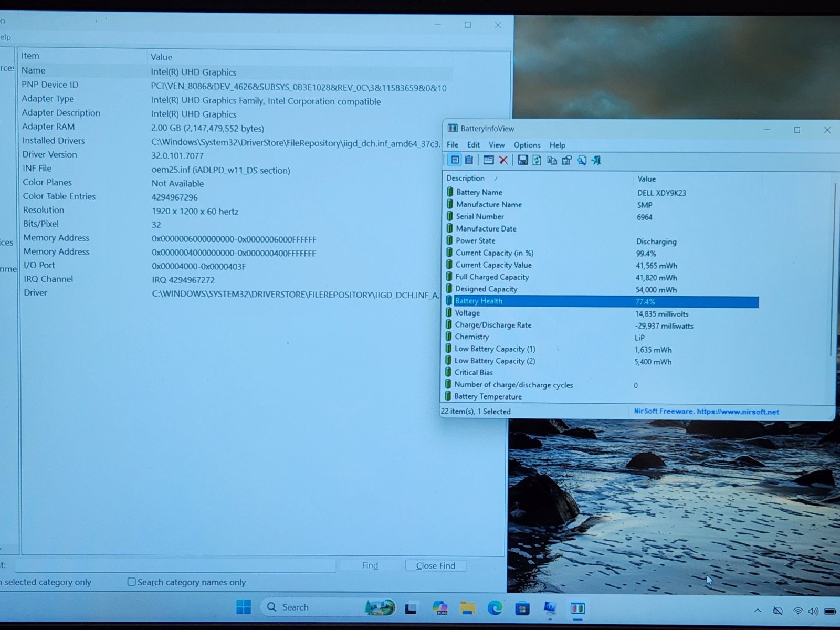Screen dimensions: 840x630
Task: Launch Microsoft Edge from the taskbar
Action: click(x=495, y=608)
